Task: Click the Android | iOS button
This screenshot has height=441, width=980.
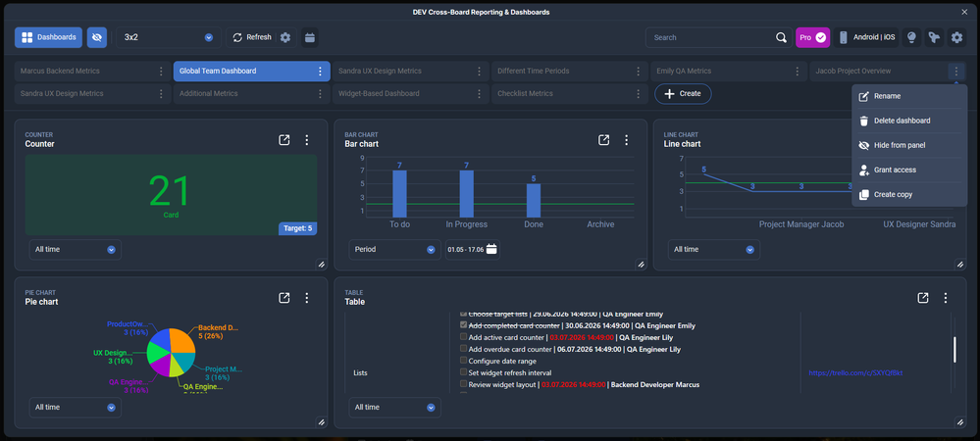Action: (x=865, y=37)
